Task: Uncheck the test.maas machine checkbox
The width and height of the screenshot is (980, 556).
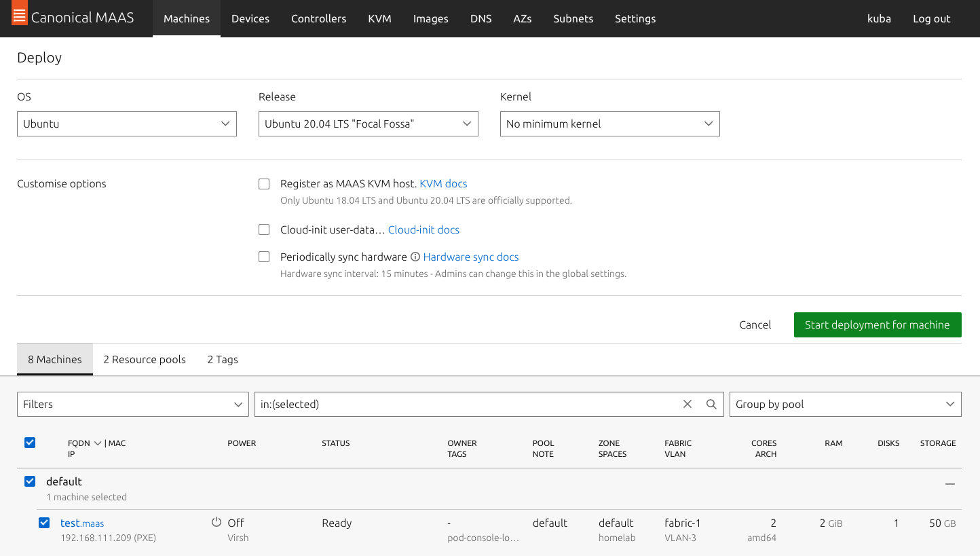Action: [x=44, y=523]
